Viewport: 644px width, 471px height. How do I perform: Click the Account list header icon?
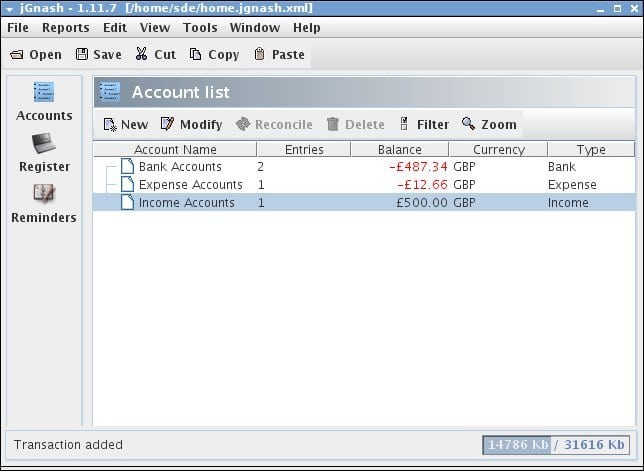[110, 92]
